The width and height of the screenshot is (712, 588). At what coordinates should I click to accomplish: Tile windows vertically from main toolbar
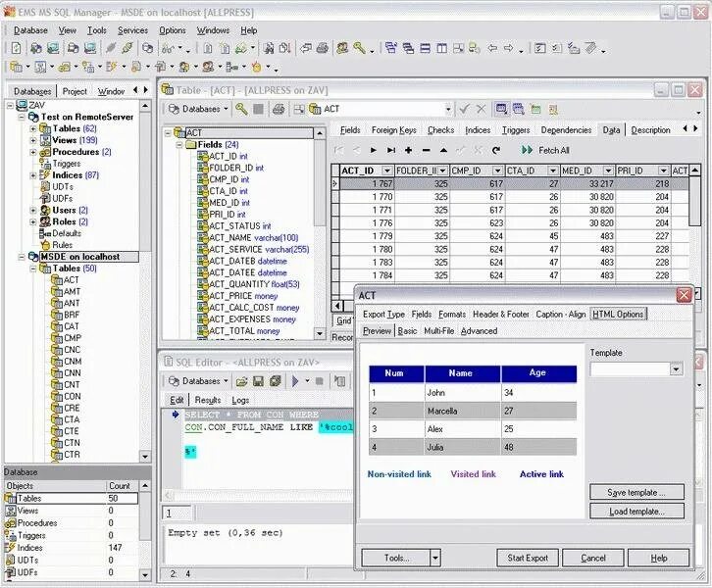tap(442, 48)
